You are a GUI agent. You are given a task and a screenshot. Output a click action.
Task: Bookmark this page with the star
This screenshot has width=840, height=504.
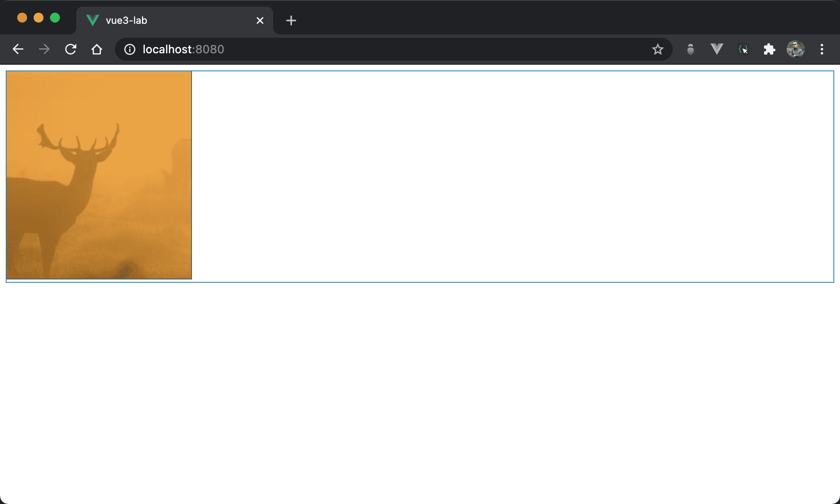(x=657, y=49)
